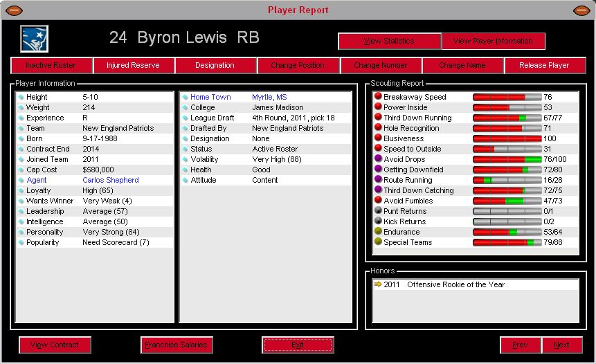Open the View Statistics tab
Screen dimensions: 596x364
pyautogui.click(x=389, y=42)
